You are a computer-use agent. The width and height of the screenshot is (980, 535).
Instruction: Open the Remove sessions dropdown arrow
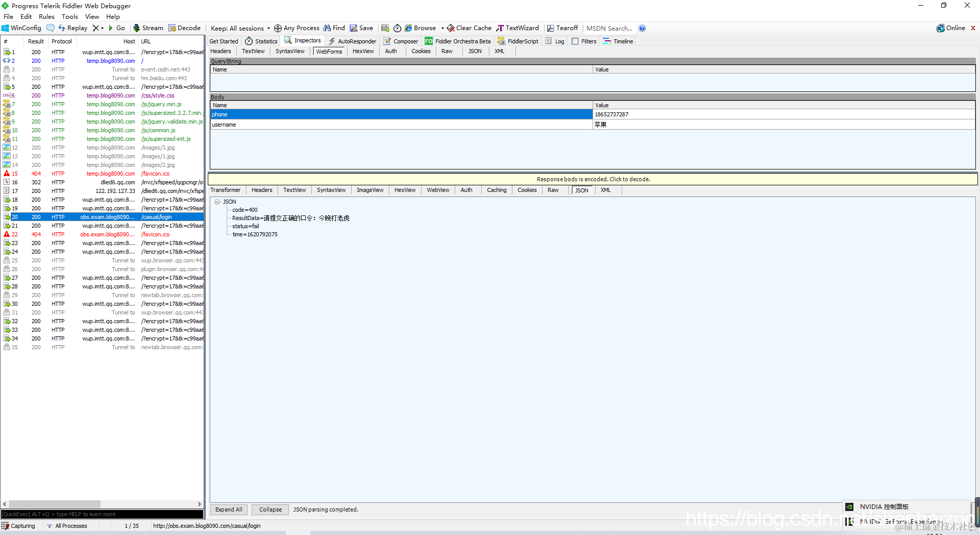pos(102,28)
